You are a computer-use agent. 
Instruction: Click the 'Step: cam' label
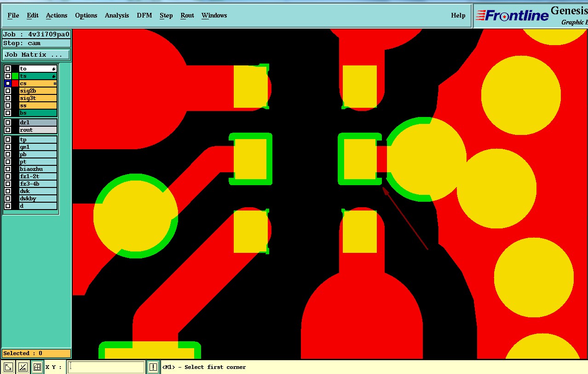pos(36,43)
